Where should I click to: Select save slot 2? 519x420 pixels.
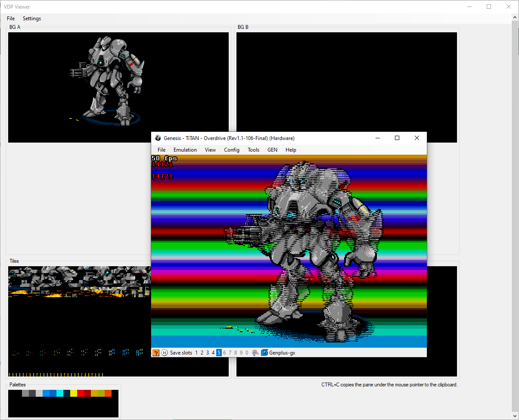coord(202,353)
